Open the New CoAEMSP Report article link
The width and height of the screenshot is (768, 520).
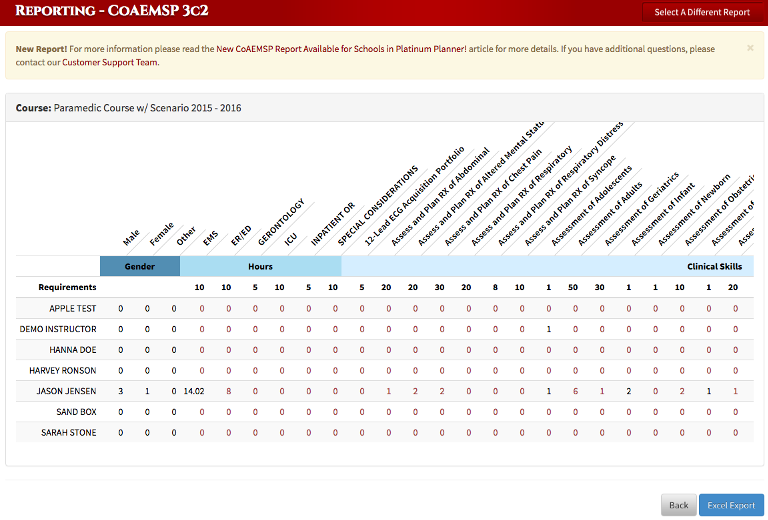pos(341,49)
